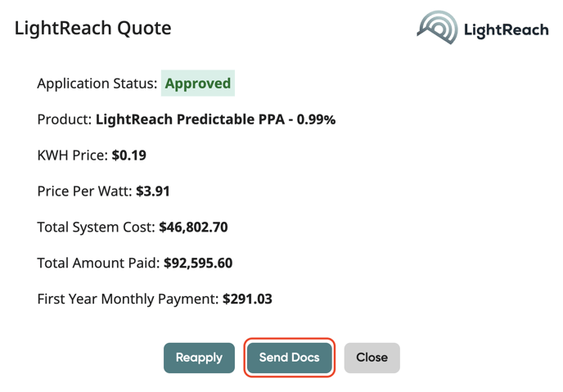Click the LightReach arc logo icon
Viewport: 563px width, 392px height.
tap(437, 27)
